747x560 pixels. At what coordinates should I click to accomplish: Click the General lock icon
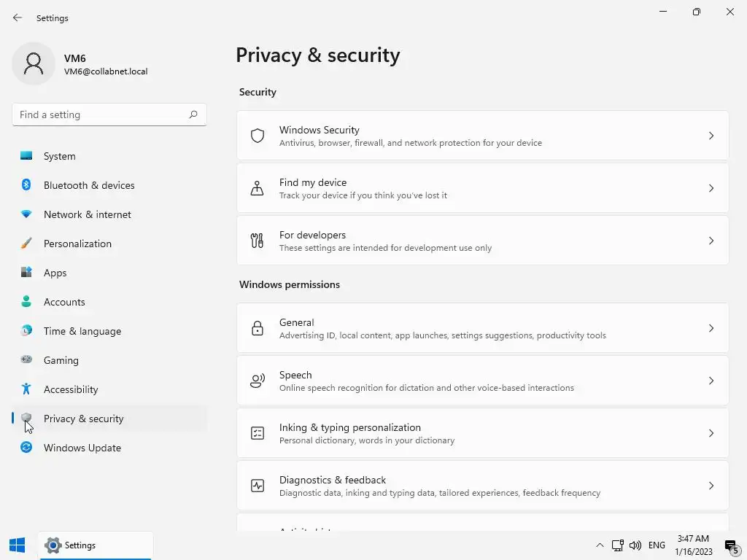(258, 328)
